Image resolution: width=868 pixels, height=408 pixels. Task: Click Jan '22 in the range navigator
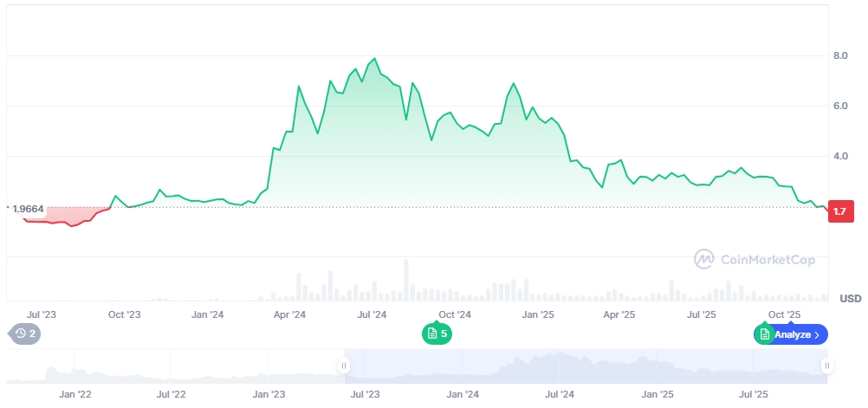(75, 394)
